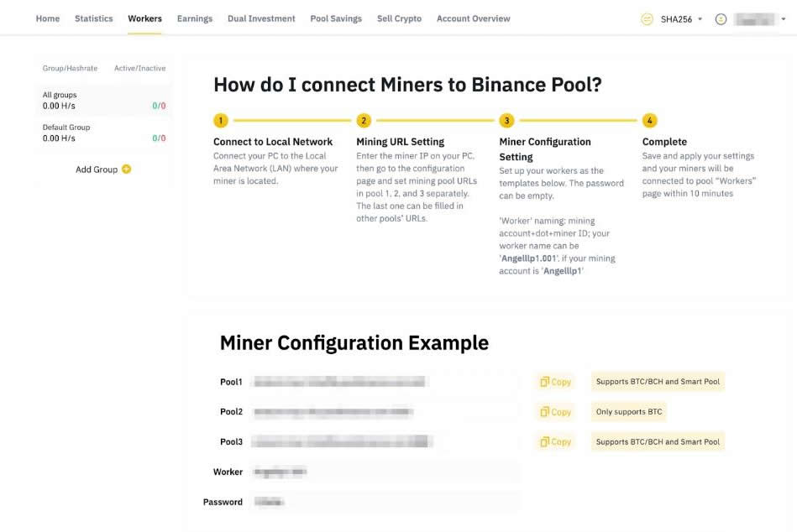Screen dimensions: 797x532
Task: Click the Sell Crypto link
Action: click(x=399, y=18)
